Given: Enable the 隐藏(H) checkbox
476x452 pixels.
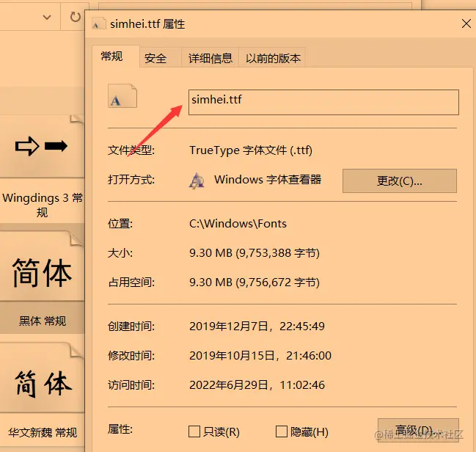Looking at the screenshot, I should coord(282,431).
